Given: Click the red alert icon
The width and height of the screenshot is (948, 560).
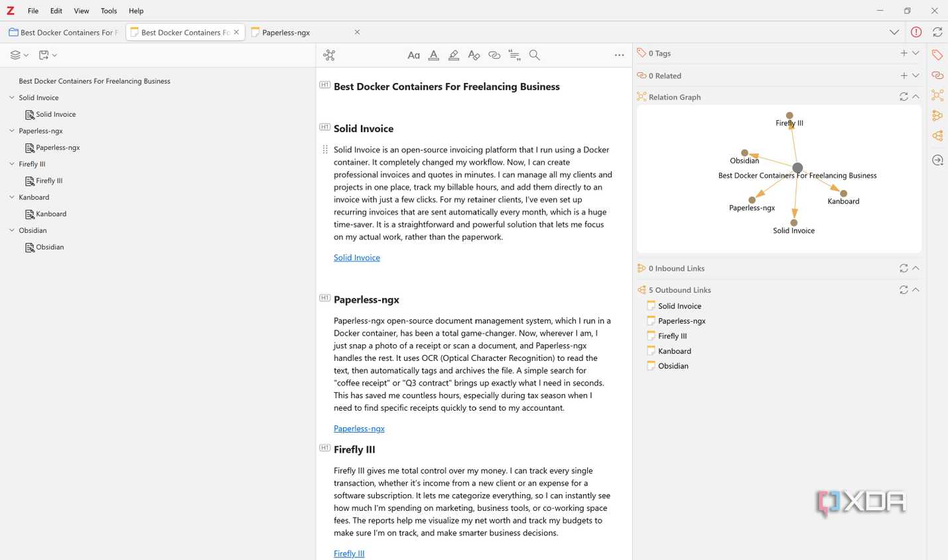Looking at the screenshot, I should pos(916,32).
